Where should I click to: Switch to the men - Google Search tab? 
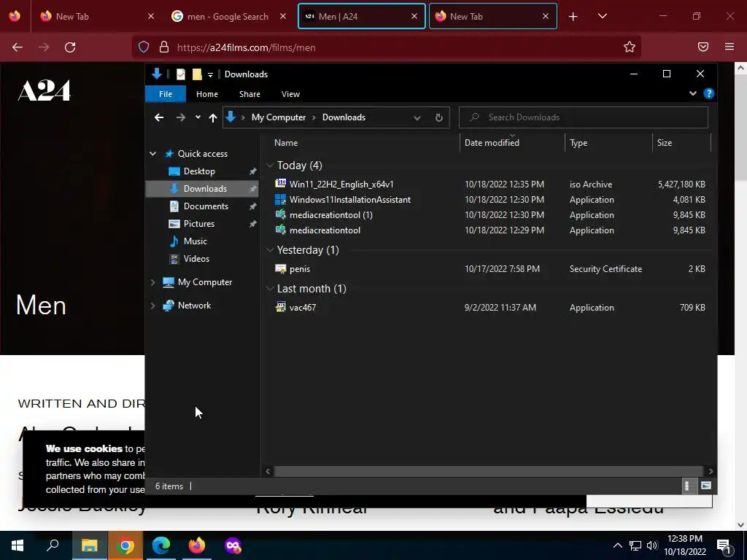[x=228, y=16]
